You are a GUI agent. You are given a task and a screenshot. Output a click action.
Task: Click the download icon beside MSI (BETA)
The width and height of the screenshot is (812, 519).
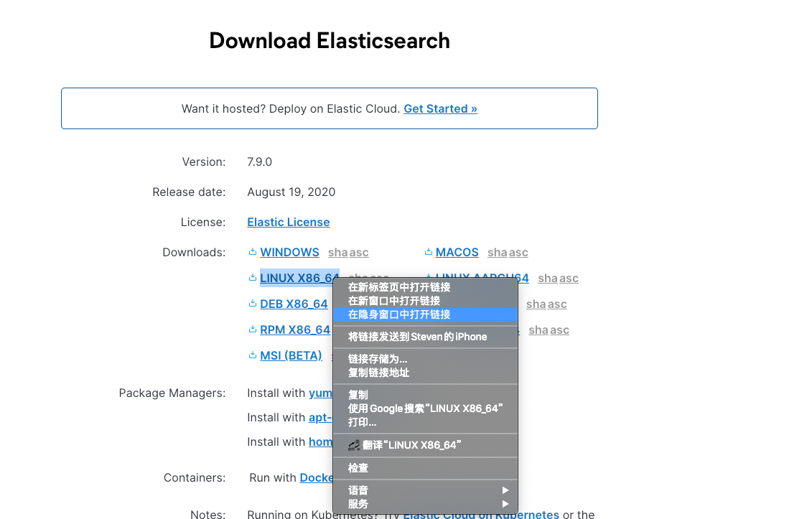[253, 355]
